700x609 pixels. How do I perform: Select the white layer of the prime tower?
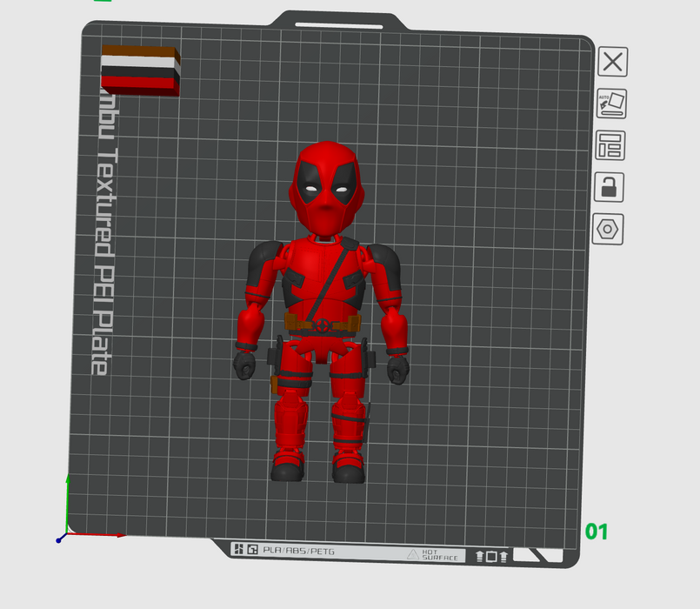pos(139,63)
